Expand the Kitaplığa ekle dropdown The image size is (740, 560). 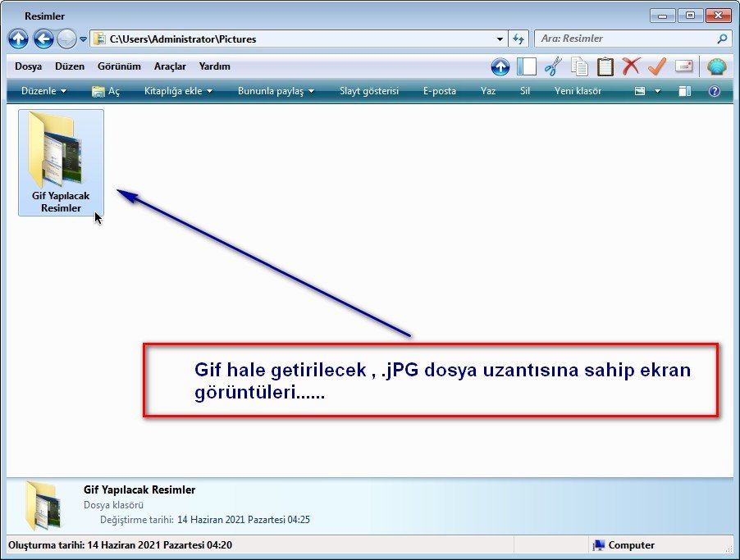coord(178,91)
